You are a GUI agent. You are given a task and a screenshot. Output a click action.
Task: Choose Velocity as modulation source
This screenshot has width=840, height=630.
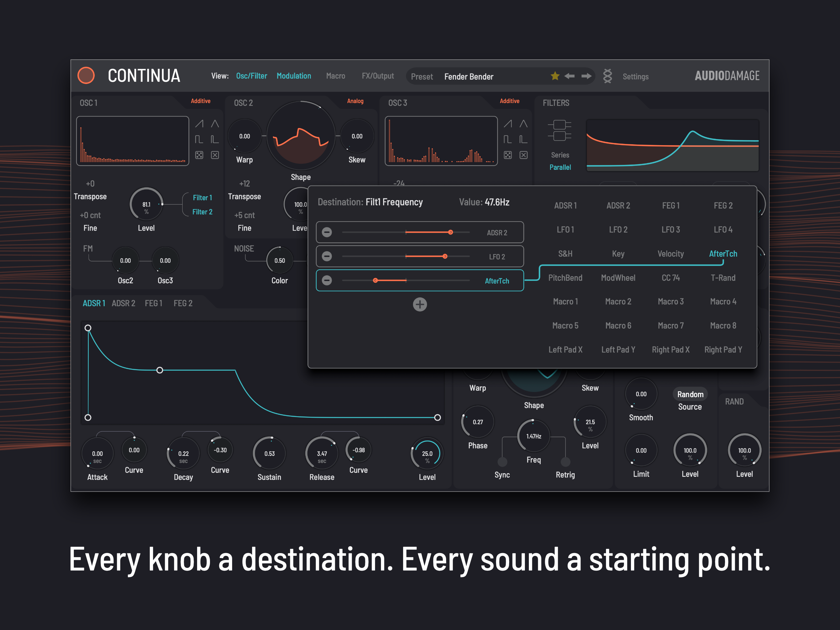point(670,254)
